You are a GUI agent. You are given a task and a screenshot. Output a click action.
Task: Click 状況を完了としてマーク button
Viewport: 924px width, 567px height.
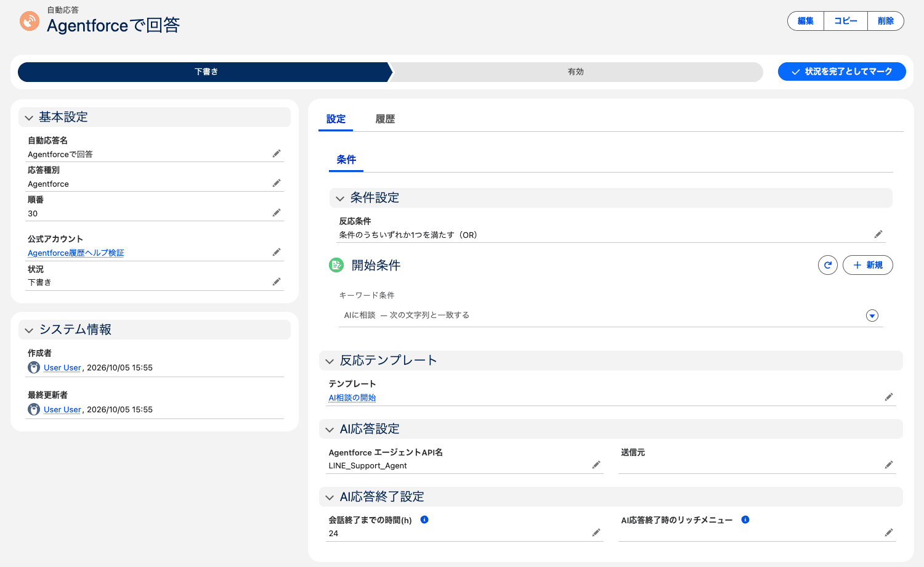coord(842,71)
